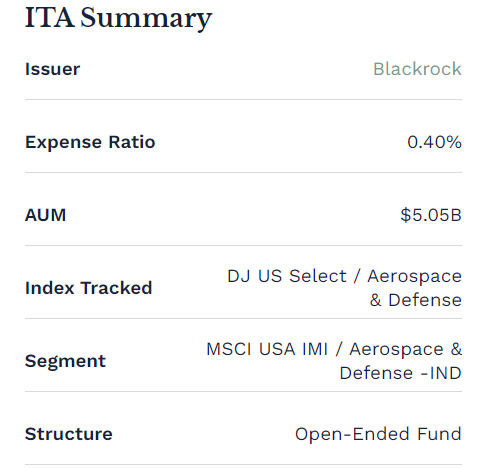Click the word Aerospace in Index Tracked value
This screenshot has height=468, width=487.
(414, 277)
